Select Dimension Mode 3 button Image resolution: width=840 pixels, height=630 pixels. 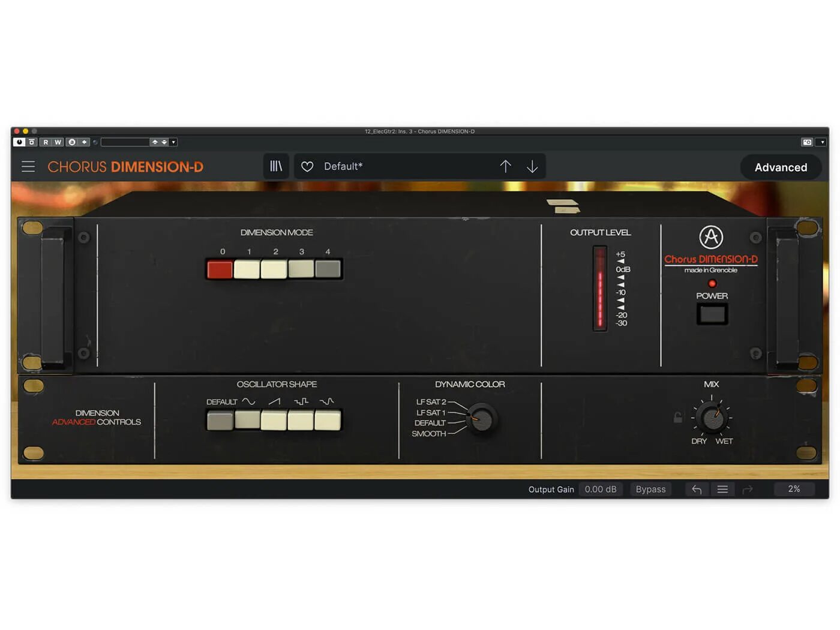(301, 269)
